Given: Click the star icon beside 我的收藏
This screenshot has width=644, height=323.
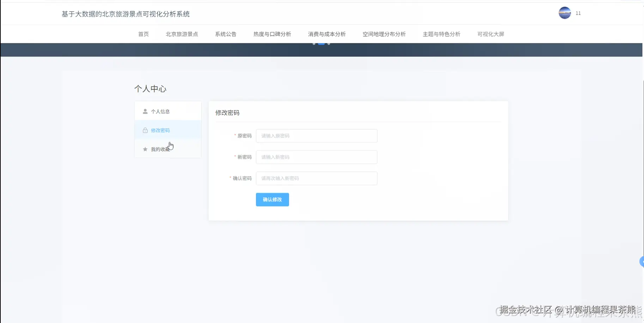Looking at the screenshot, I should tap(145, 149).
